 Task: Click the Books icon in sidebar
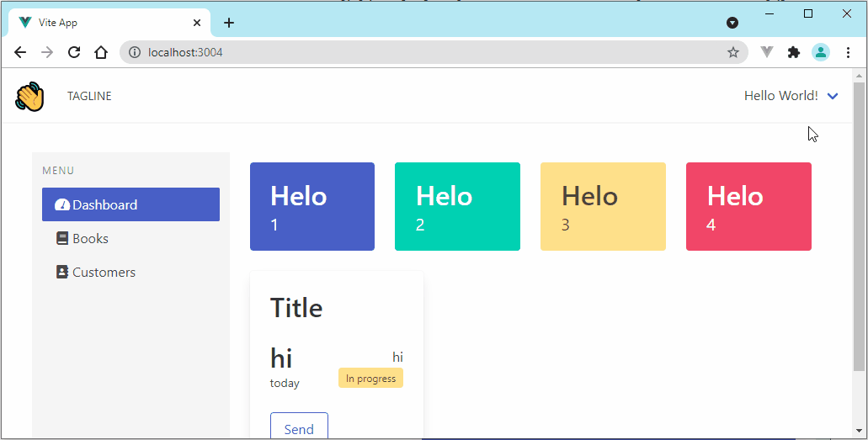pyautogui.click(x=61, y=238)
